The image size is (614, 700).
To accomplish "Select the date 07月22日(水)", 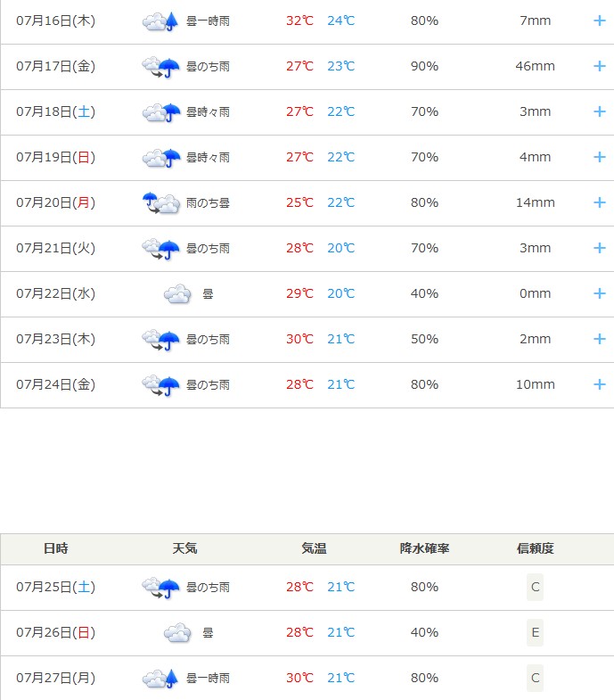I will (x=56, y=293).
